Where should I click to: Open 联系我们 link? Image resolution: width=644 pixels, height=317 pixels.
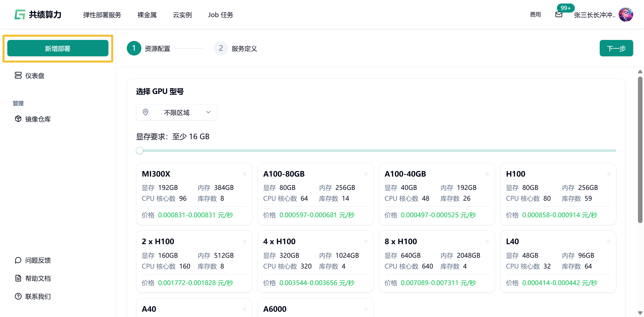(33, 296)
